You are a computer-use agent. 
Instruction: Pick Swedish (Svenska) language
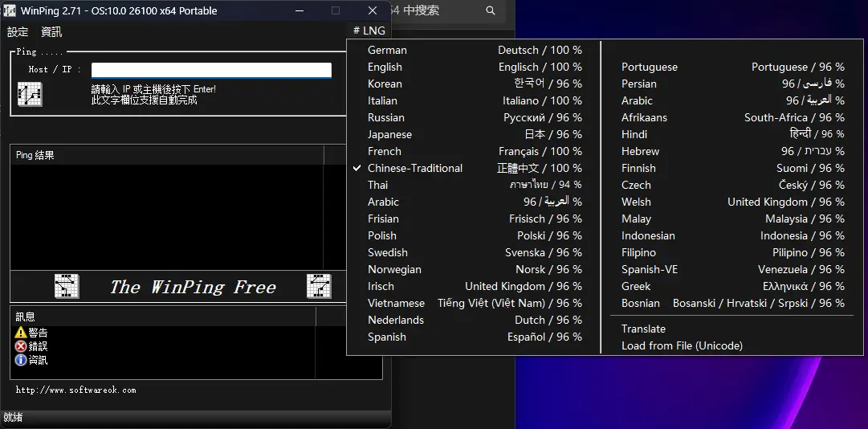(x=475, y=253)
